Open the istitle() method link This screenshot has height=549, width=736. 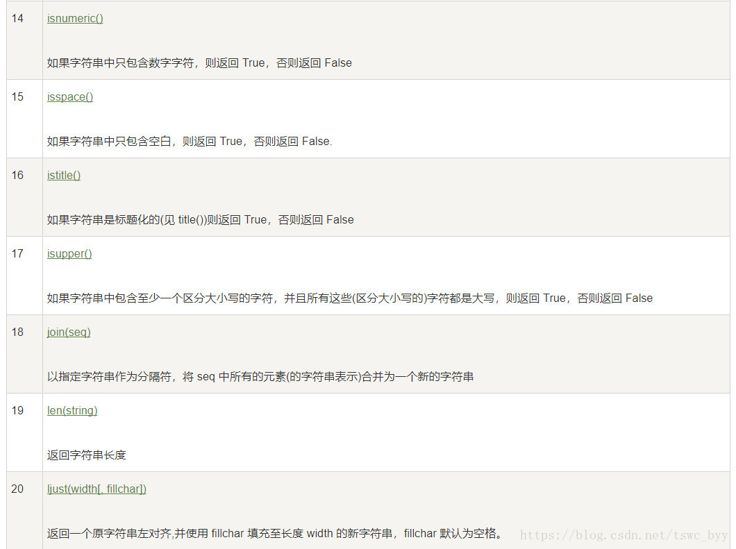(x=64, y=175)
